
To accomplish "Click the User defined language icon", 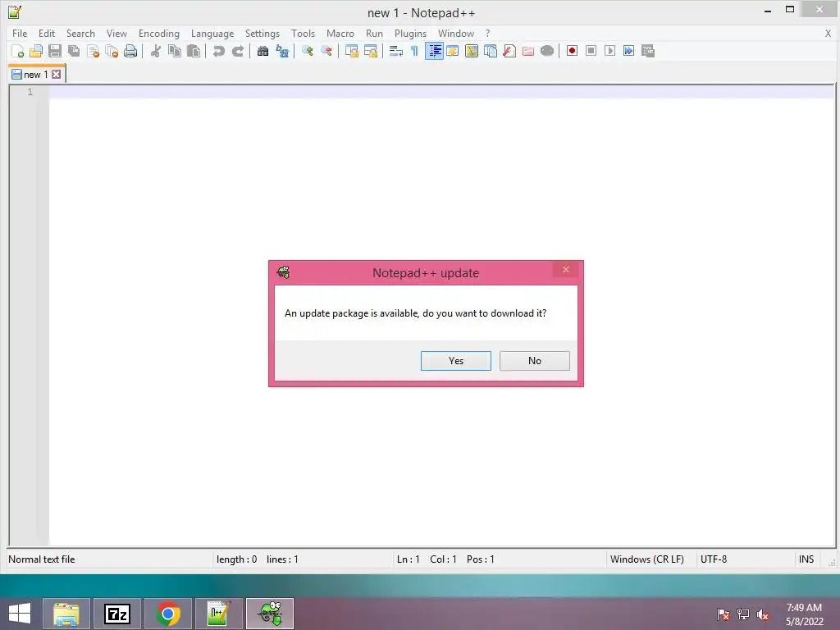I will click(453, 51).
